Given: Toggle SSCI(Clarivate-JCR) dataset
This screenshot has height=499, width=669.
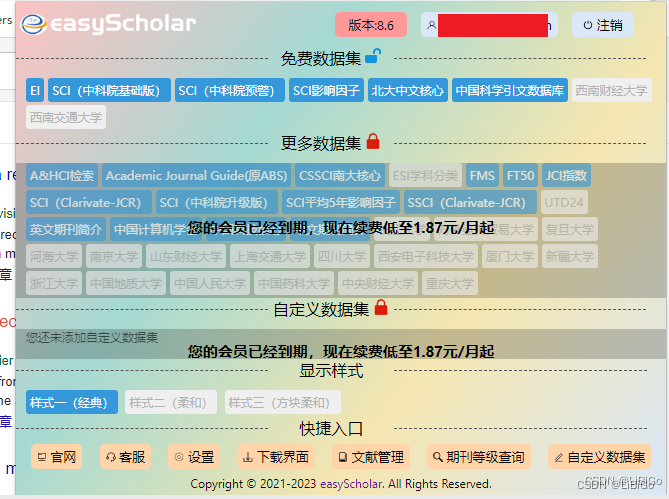Looking at the screenshot, I should tap(470, 202).
